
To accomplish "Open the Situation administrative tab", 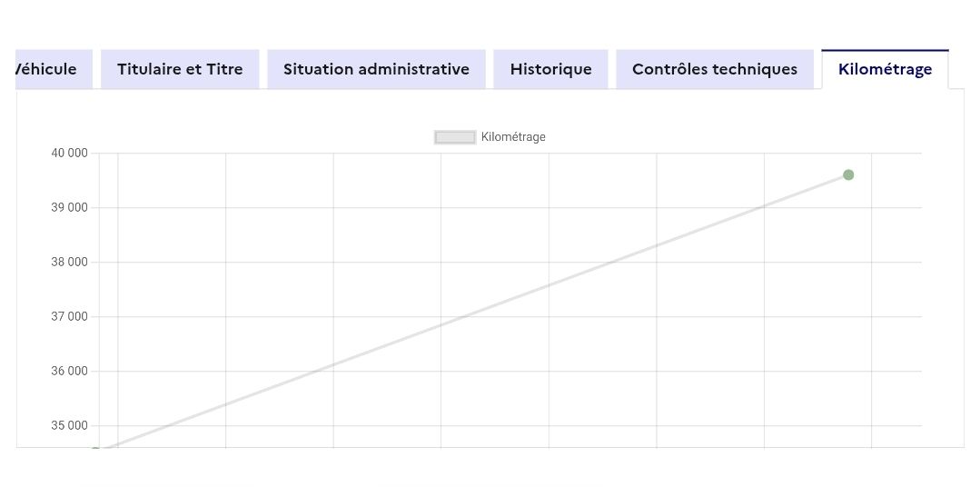I will coord(376,69).
